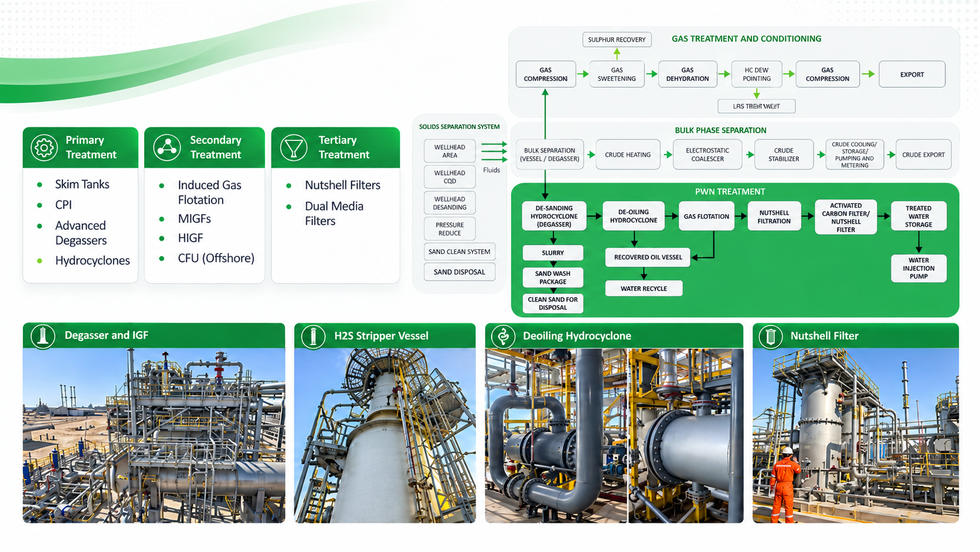The image size is (980, 552).
Task: Select the Treated Water Storage box
Action: click(x=918, y=216)
